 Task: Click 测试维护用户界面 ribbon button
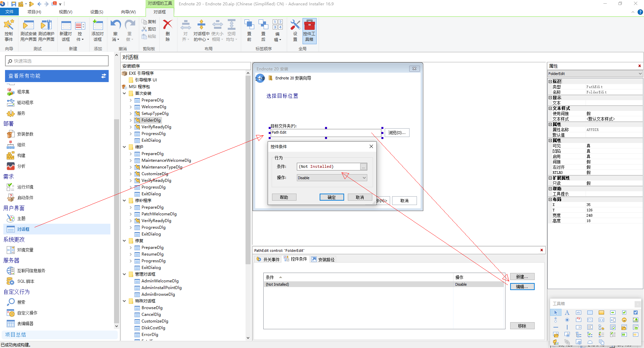pos(46,30)
